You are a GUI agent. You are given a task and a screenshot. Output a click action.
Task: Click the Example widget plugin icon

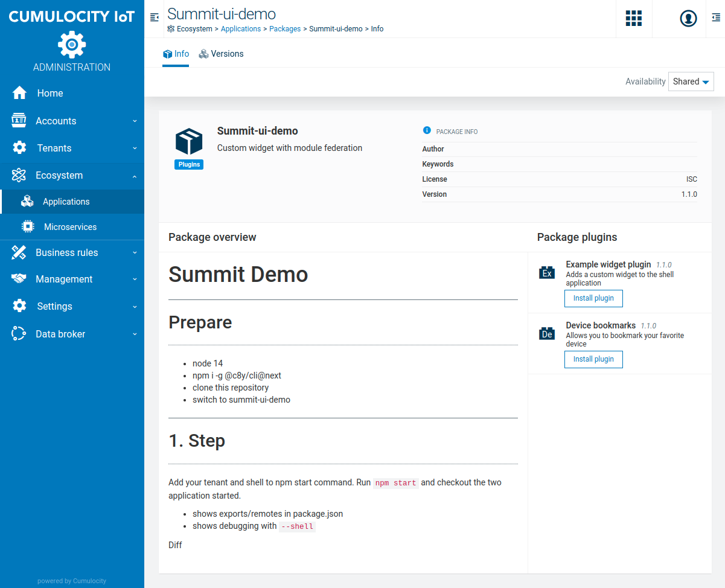547,273
